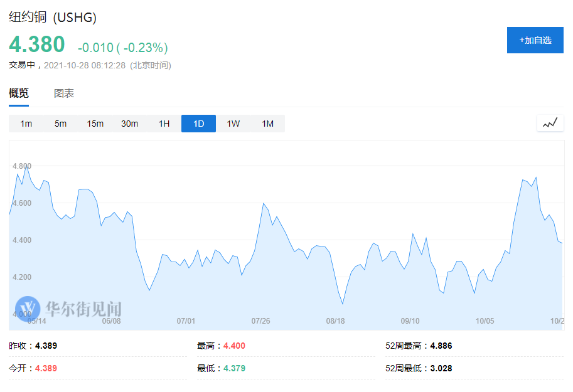Switch chart to 1W interval
573x392 pixels.
pyautogui.click(x=233, y=124)
